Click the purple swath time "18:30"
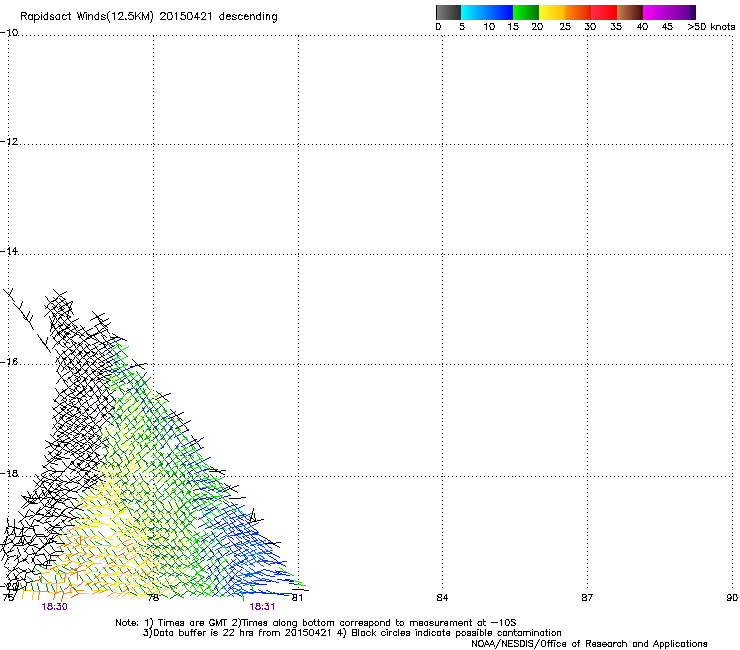The image size is (740, 650). 54,607
